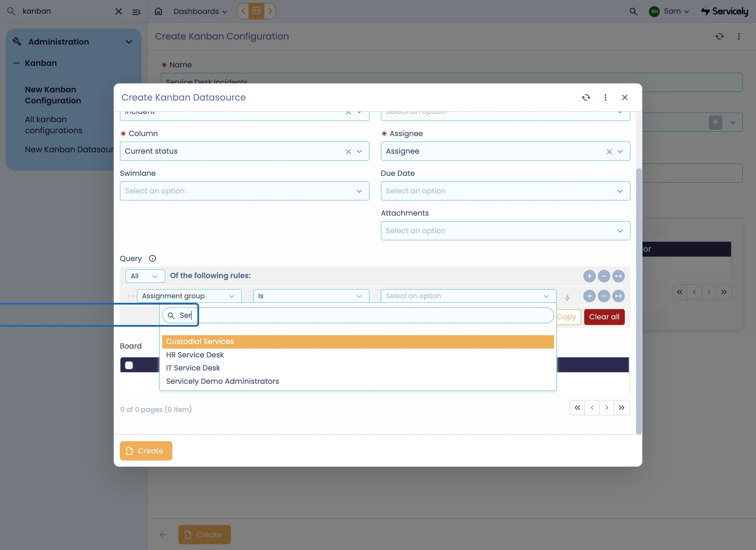Collapse the Kanban menu group

pyautogui.click(x=16, y=63)
